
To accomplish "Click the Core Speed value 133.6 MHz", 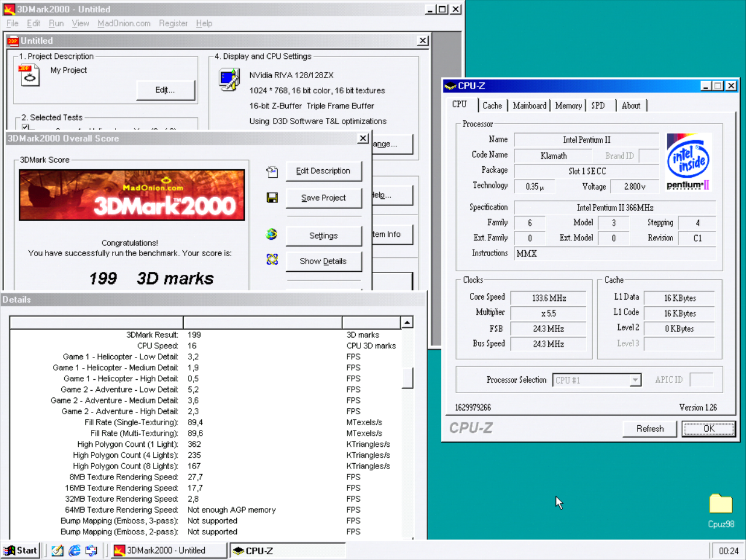I will (x=548, y=298).
